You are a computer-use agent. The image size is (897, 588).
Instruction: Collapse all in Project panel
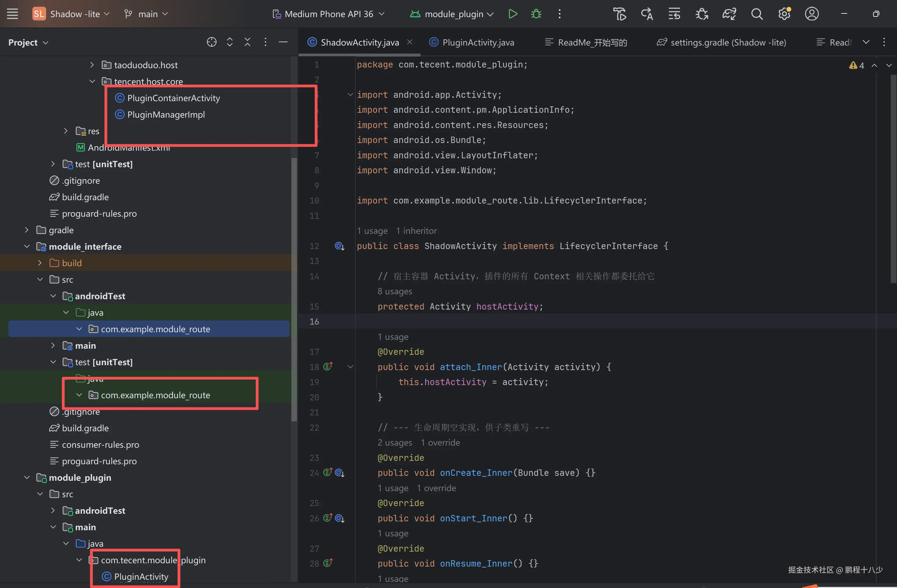click(247, 42)
